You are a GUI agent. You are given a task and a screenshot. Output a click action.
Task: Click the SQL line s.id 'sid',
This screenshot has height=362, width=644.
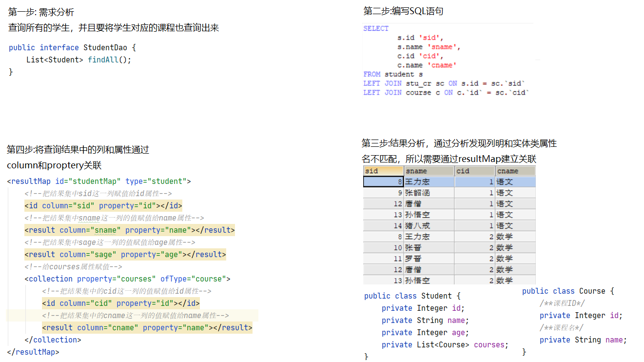(x=420, y=38)
